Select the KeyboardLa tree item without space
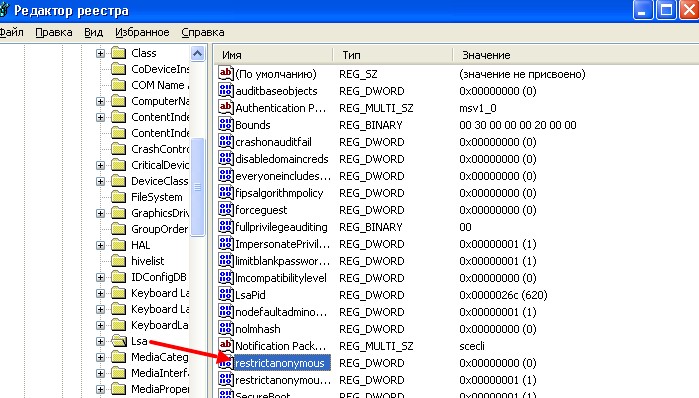 pos(160,325)
